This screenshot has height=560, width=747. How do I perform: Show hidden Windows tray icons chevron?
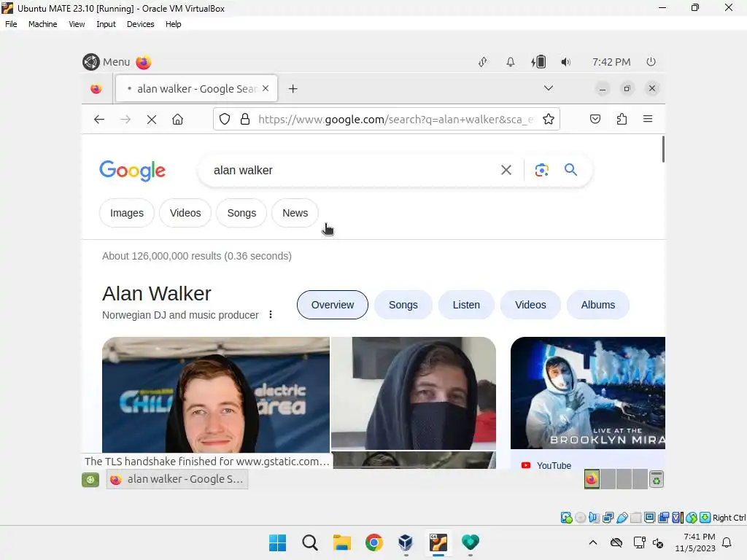592,542
